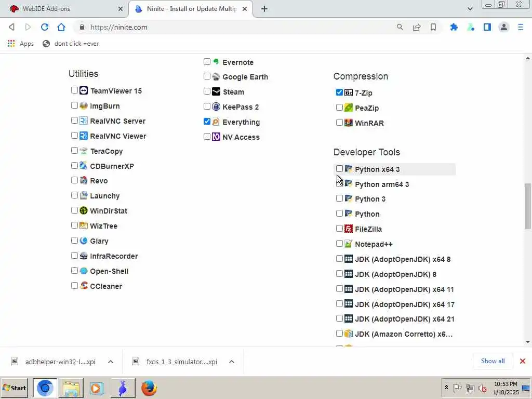Check the WizTree checkbox
Viewport: 532px width, 399px height.
click(x=75, y=225)
